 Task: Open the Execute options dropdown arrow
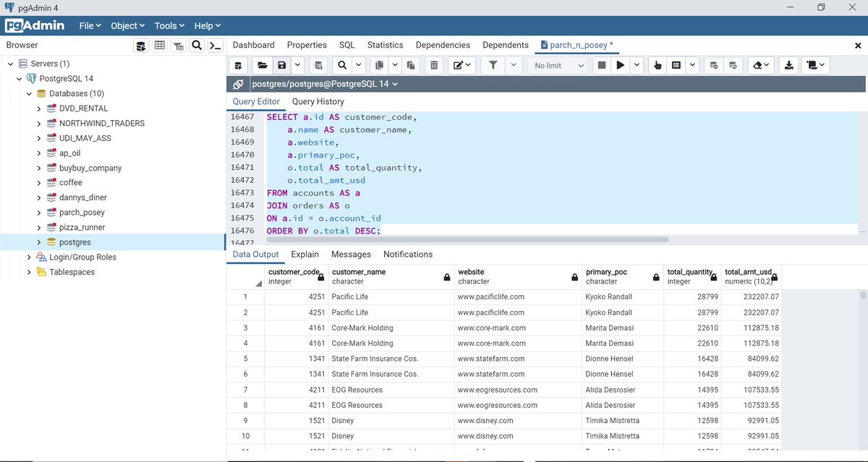click(637, 65)
